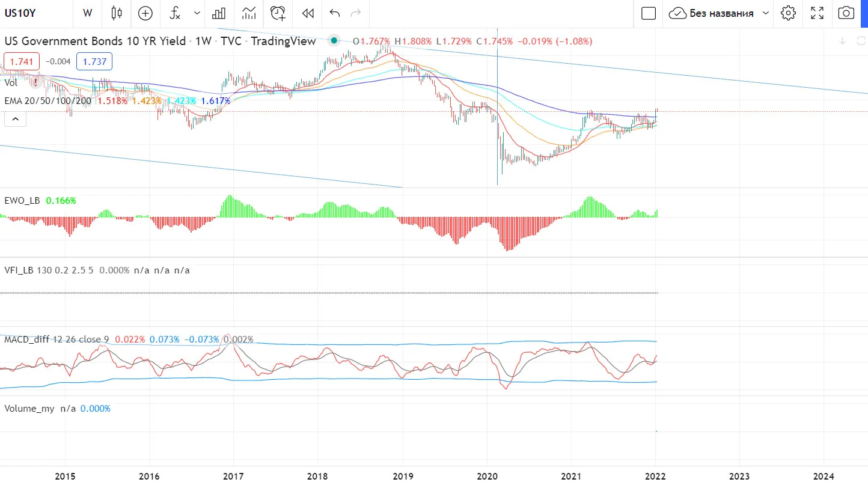The width and height of the screenshot is (868, 488).
Task: Toggle the layout selector square icon
Action: click(x=648, y=13)
